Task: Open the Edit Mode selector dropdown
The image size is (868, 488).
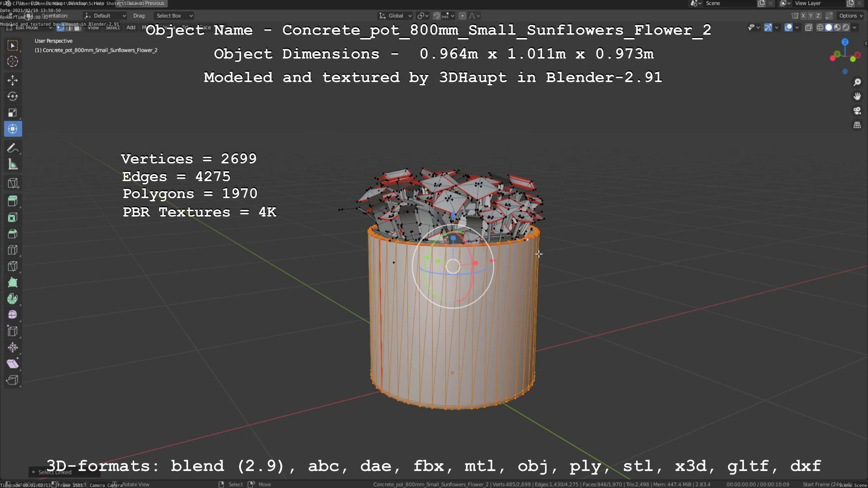Action: (x=29, y=28)
